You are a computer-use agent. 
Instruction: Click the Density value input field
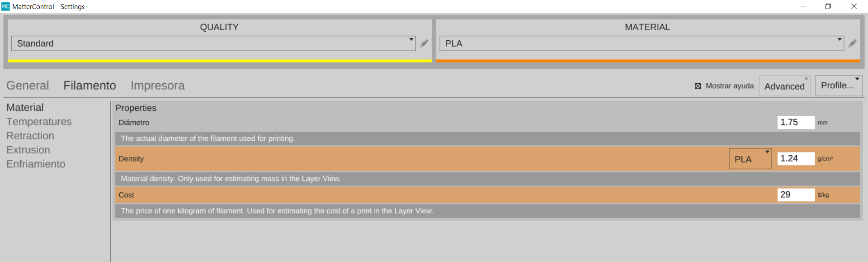tap(795, 158)
